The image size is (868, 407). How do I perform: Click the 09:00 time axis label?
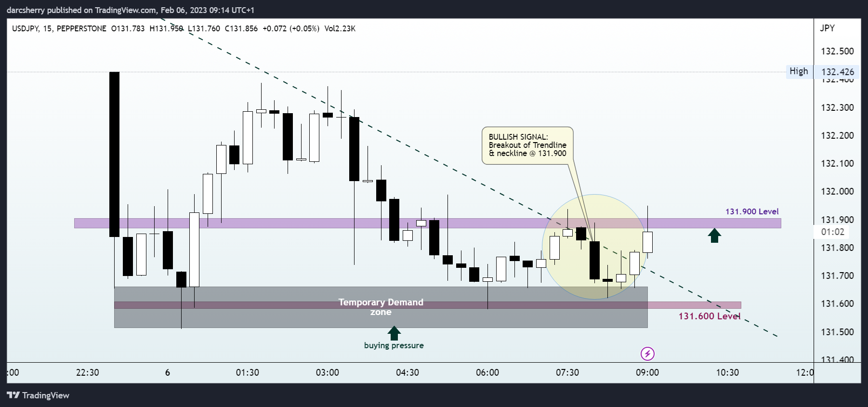647,372
